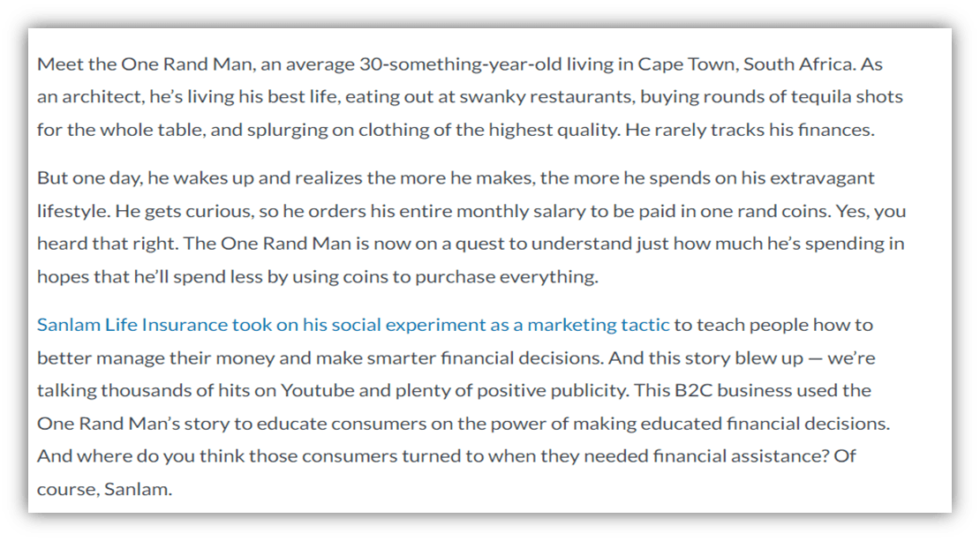Click the words "Cape Town"
The height and width of the screenshot is (541, 980).
click(680, 64)
